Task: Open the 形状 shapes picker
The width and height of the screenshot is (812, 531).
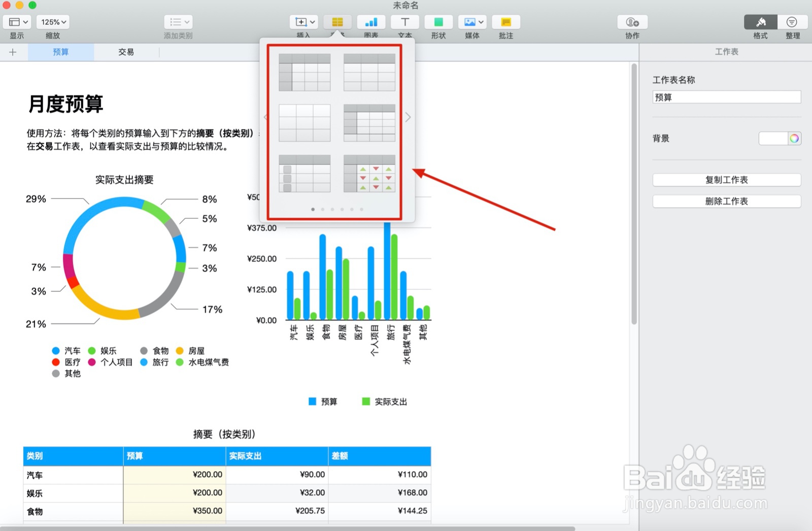Action: (x=438, y=22)
